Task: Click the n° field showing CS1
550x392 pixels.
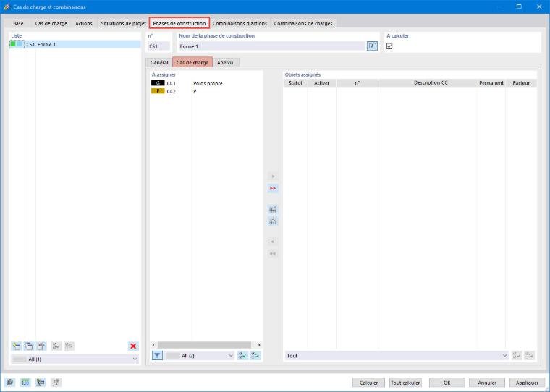Action: point(159,46)
